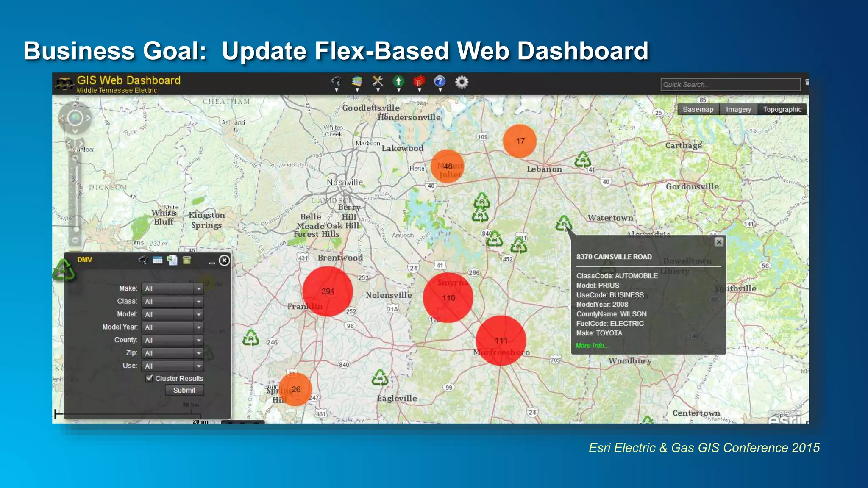Click the cluster marker labeled 391
The width and height of the screenshot is (868, 488).
pos(328,291)
